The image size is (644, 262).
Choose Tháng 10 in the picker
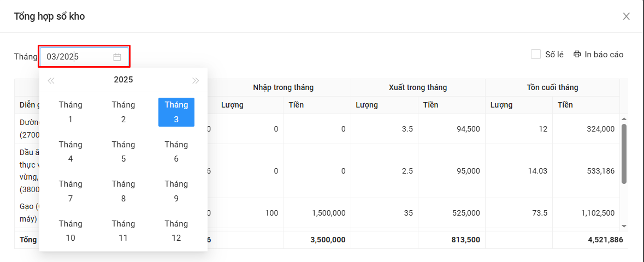pyautogui.click(x=70, y=231)
